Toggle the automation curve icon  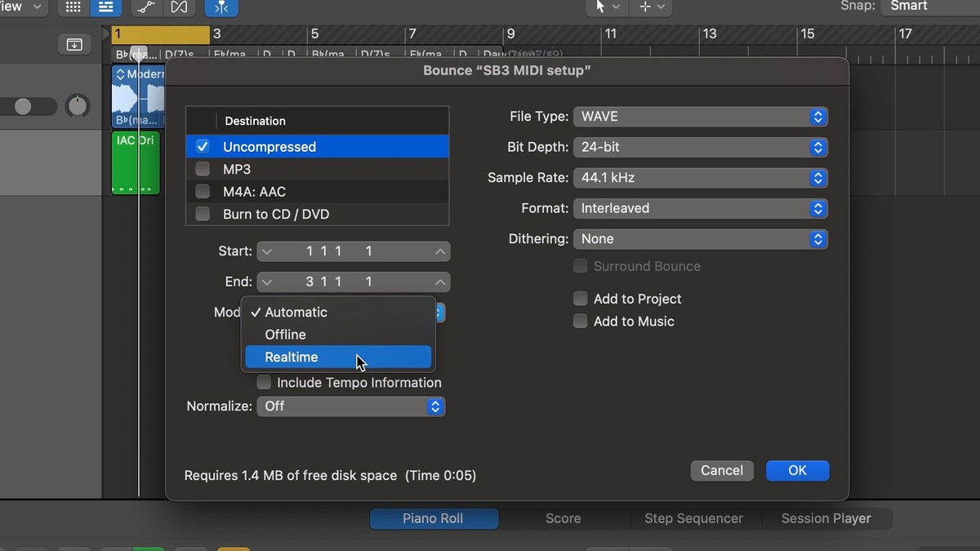pyautogui.click(x=146, y=7)
